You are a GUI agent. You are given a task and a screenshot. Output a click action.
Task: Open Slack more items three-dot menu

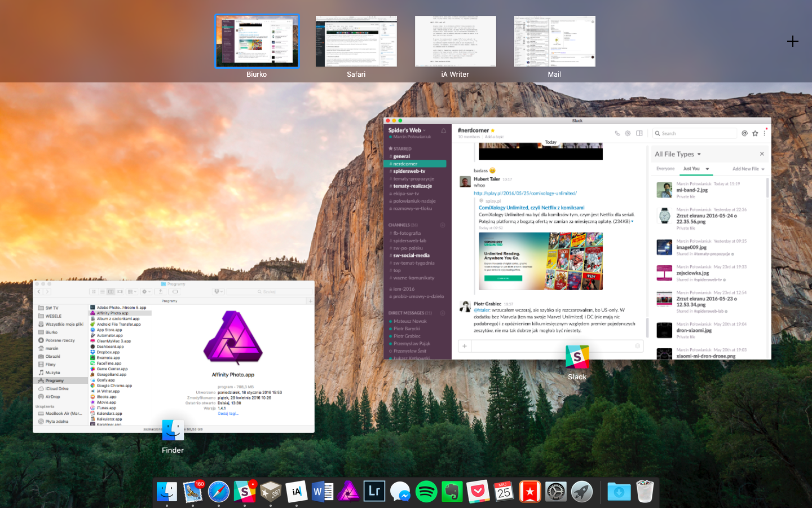(x=765, y=133)
